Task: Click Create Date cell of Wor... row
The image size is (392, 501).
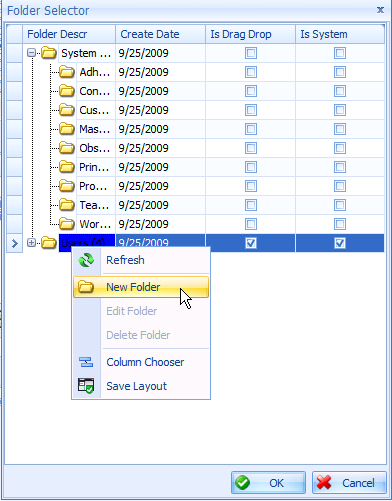Action: coord(160,224)
